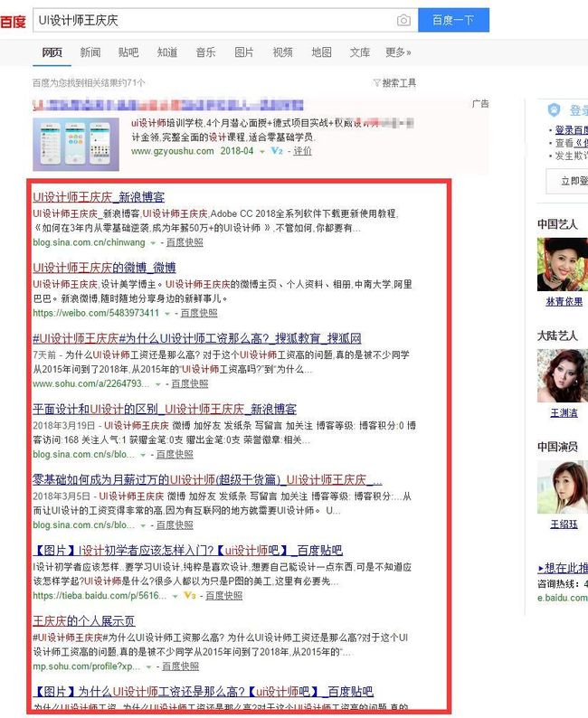Open the 知道 tab
The height and width of the screenshot is (718, 588).
click(x=167, y=52)
